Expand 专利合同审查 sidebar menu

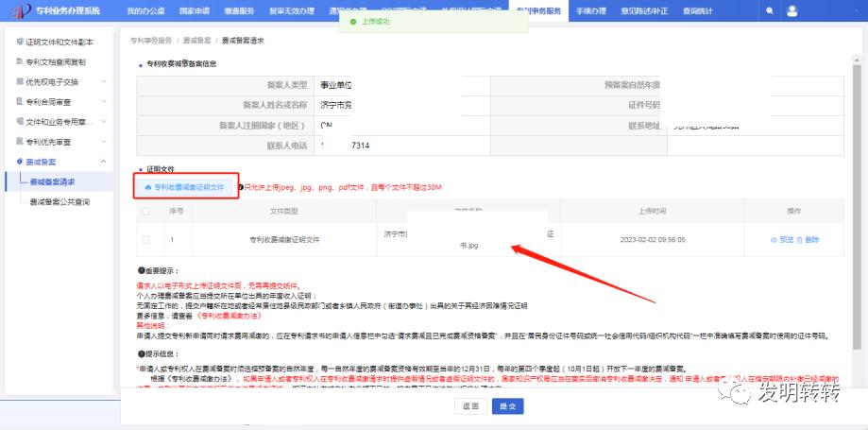(x=104, y=102)
